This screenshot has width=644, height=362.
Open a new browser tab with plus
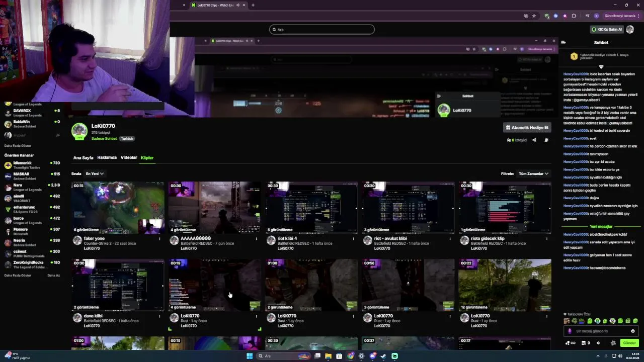click(x=253, y=5)
